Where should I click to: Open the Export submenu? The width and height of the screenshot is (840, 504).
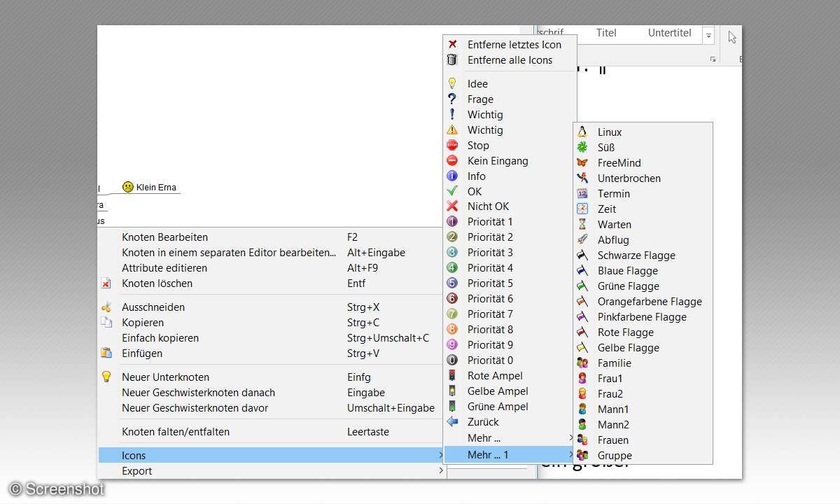272,470
